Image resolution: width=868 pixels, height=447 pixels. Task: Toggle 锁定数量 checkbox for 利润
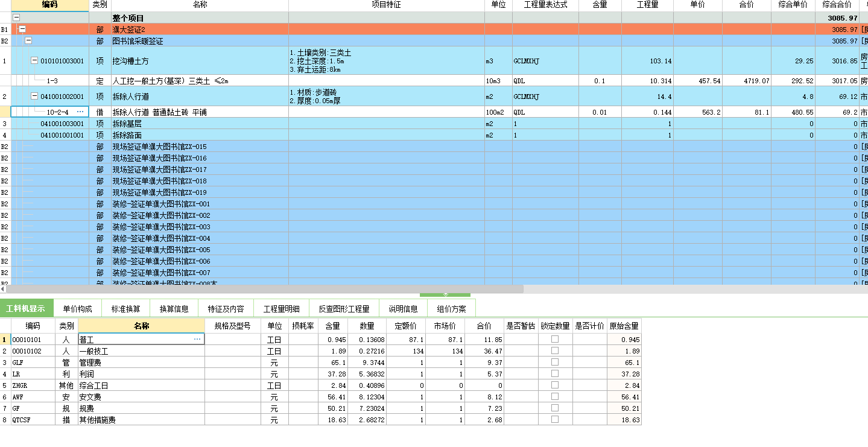coord(555,373)
